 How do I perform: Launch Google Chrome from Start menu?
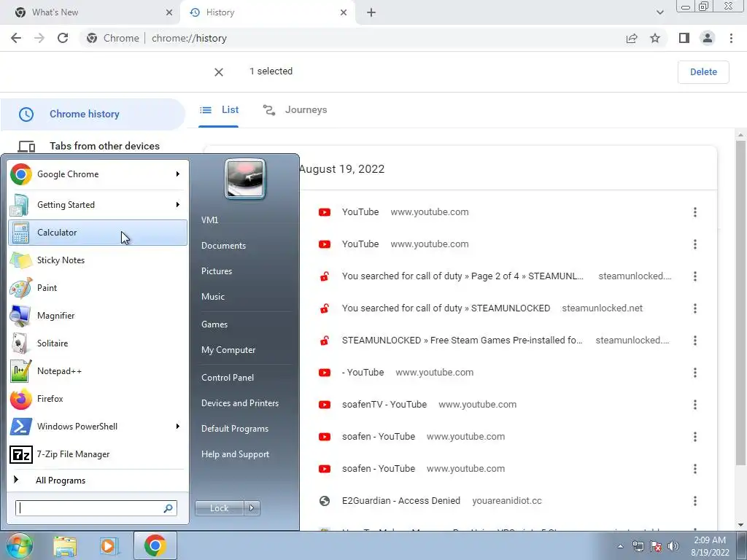point(90,174)
